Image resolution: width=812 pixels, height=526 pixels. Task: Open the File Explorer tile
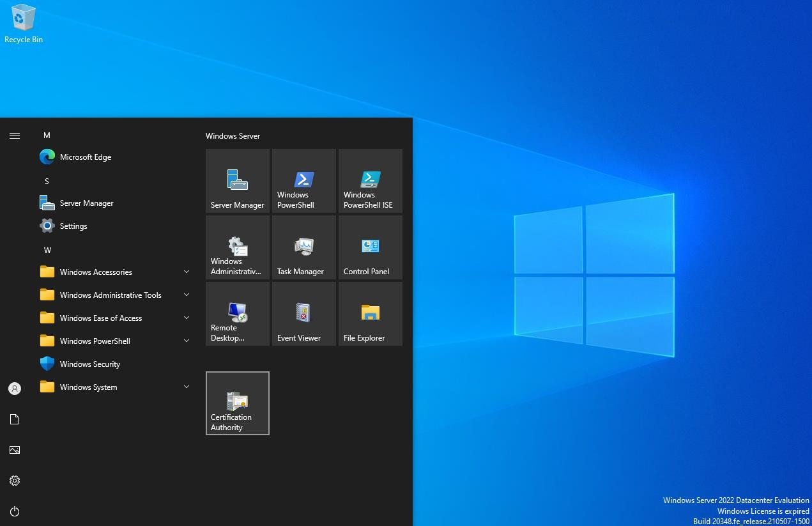click(x=371, y=314)
